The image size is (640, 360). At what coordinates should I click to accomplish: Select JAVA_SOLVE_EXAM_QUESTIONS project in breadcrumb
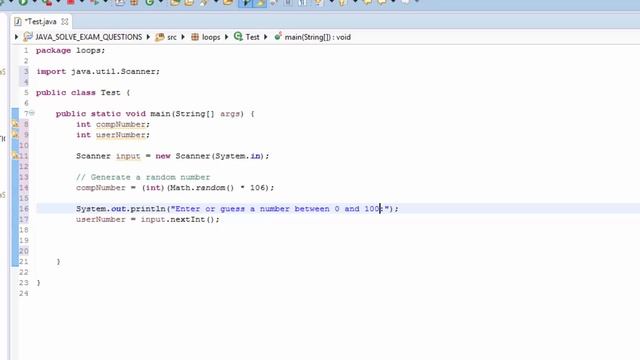[83, 37]
